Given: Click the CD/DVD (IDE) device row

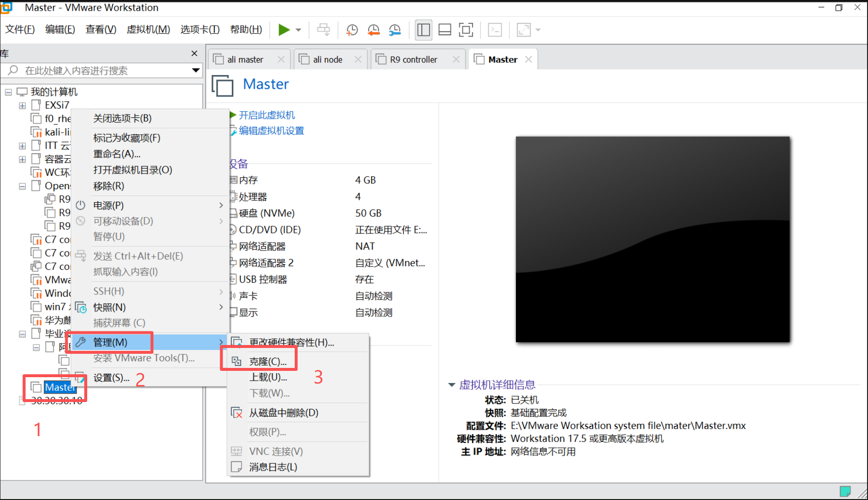Looking at the screenshot, I should click(331, 230).
